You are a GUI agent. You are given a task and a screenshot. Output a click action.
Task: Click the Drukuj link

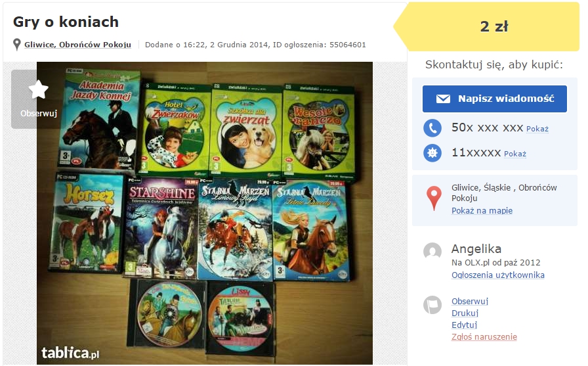(465, 313)
